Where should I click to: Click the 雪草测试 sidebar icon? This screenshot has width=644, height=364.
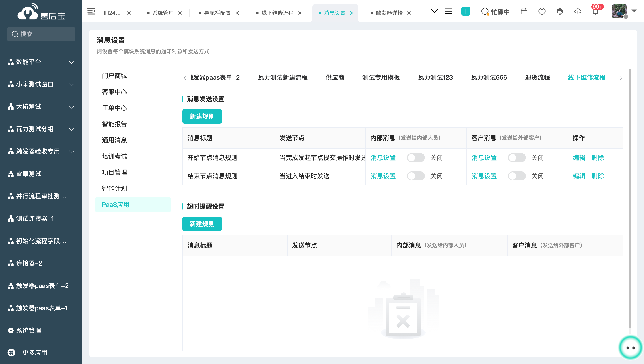11,174
